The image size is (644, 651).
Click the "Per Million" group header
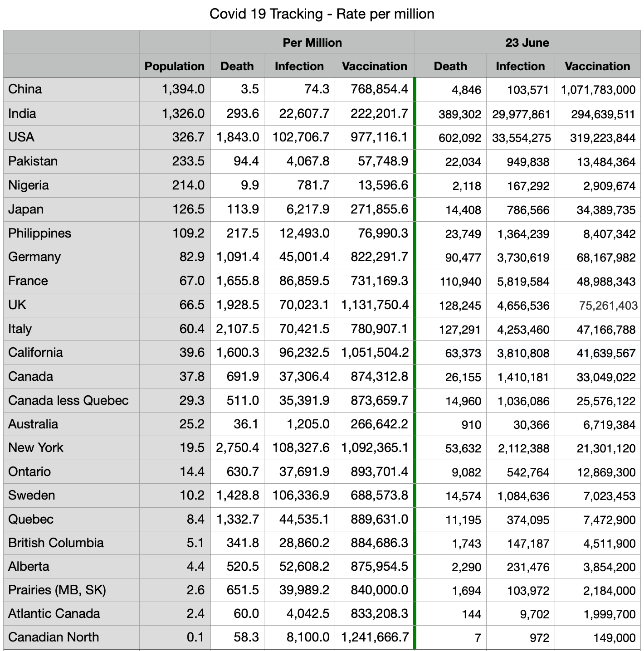pos(312,43)
